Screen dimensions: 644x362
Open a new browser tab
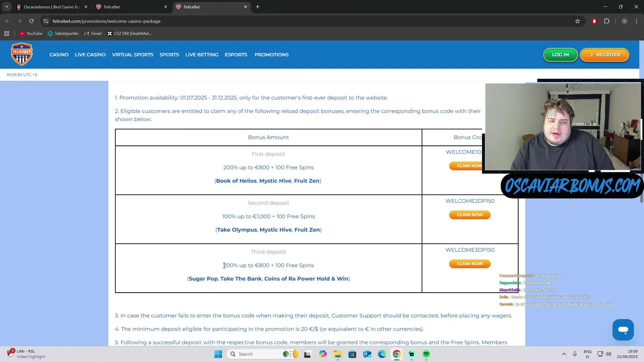(258, 7)
